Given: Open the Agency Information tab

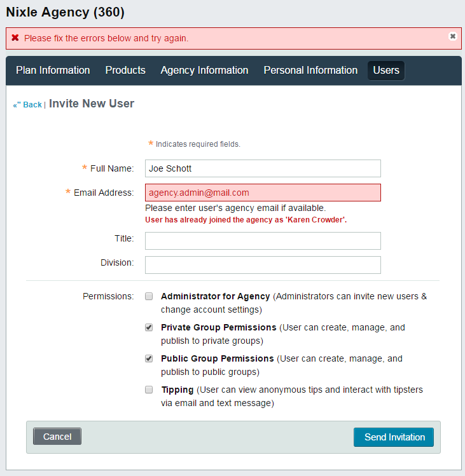Looking at the screenshot, I should click(x=204, y=71).
